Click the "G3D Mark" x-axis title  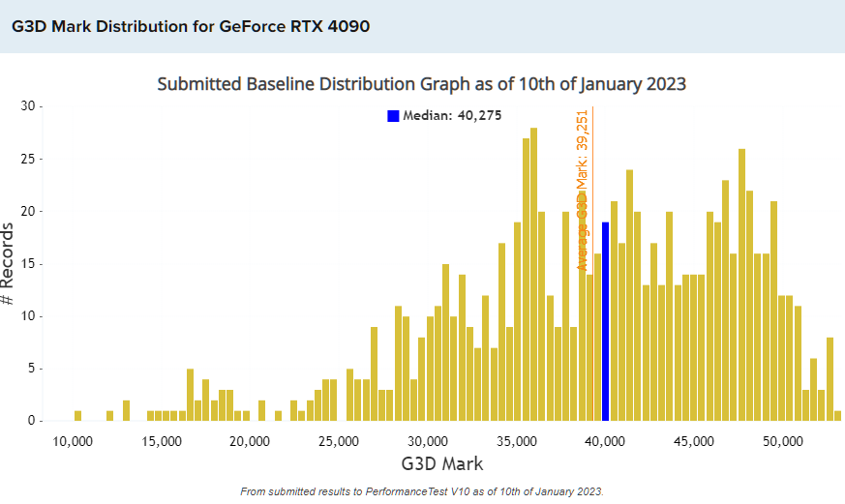442,463
